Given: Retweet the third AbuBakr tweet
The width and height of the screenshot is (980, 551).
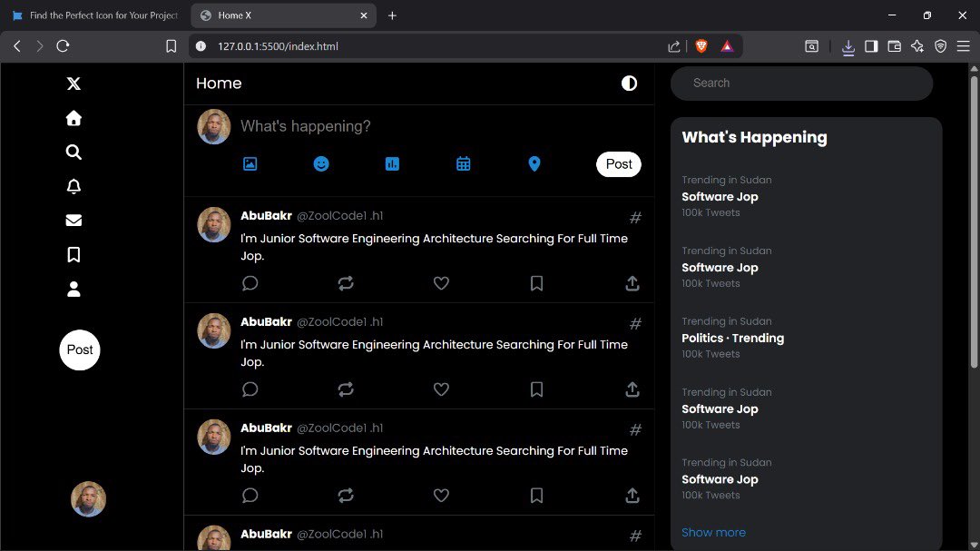Looking at the screenshot, I should point(346,496).
